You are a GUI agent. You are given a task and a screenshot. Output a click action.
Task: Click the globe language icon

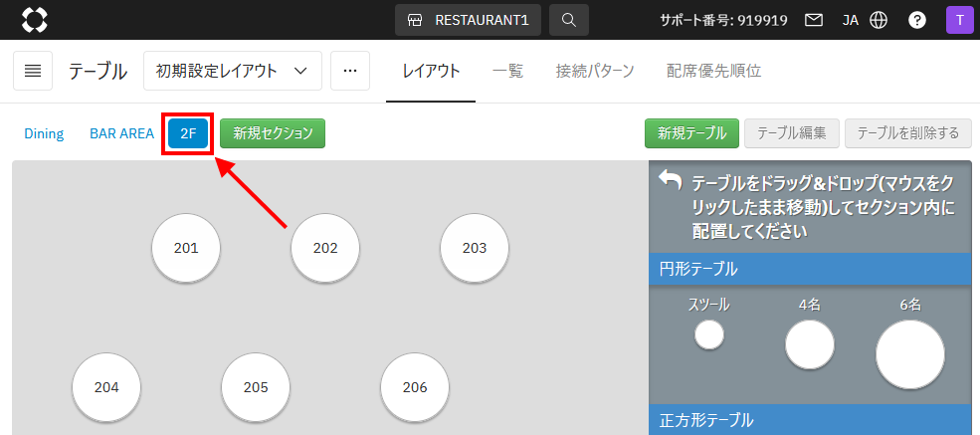pos(878,20)
